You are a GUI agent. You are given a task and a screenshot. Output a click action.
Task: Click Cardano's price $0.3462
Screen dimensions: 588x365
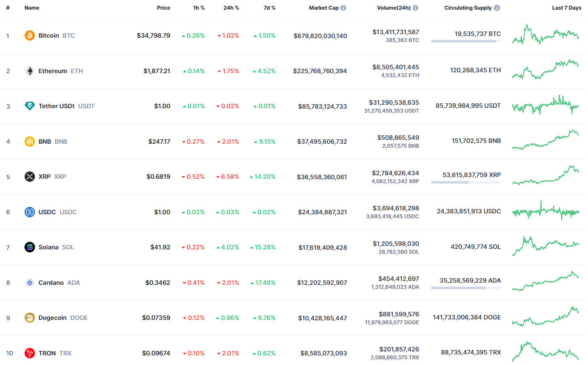point(158,283)
